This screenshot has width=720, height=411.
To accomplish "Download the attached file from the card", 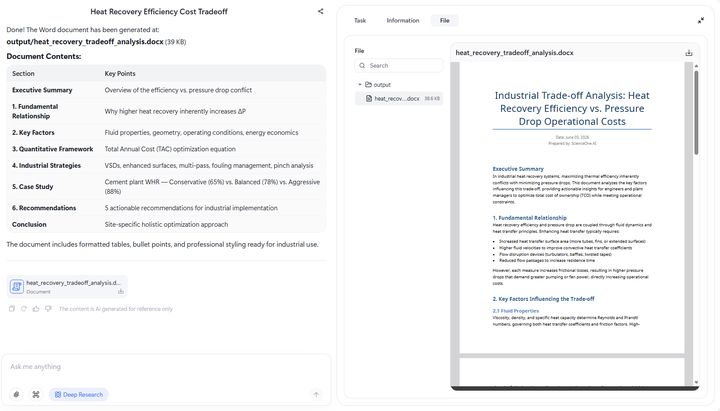I will pyautogui.click(x=121, y=291).
